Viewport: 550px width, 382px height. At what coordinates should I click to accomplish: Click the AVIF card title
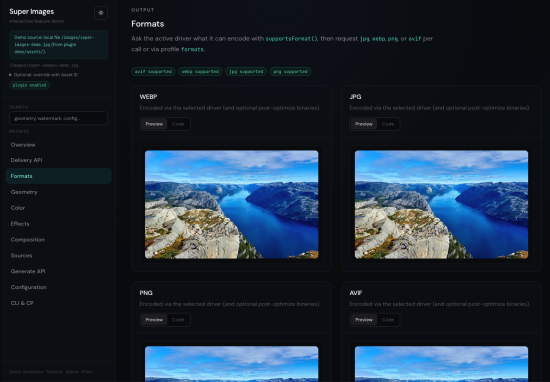tap(356, 293)
